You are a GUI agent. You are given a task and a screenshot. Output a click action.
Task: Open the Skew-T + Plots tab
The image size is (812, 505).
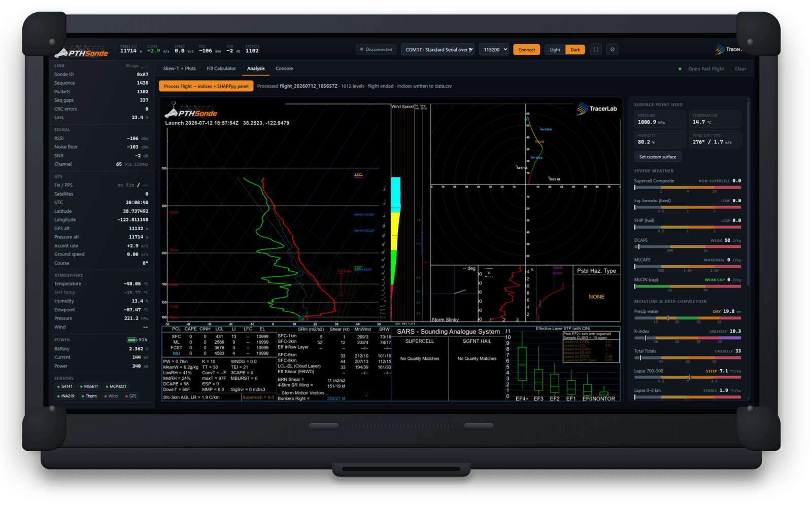[179, 68]
